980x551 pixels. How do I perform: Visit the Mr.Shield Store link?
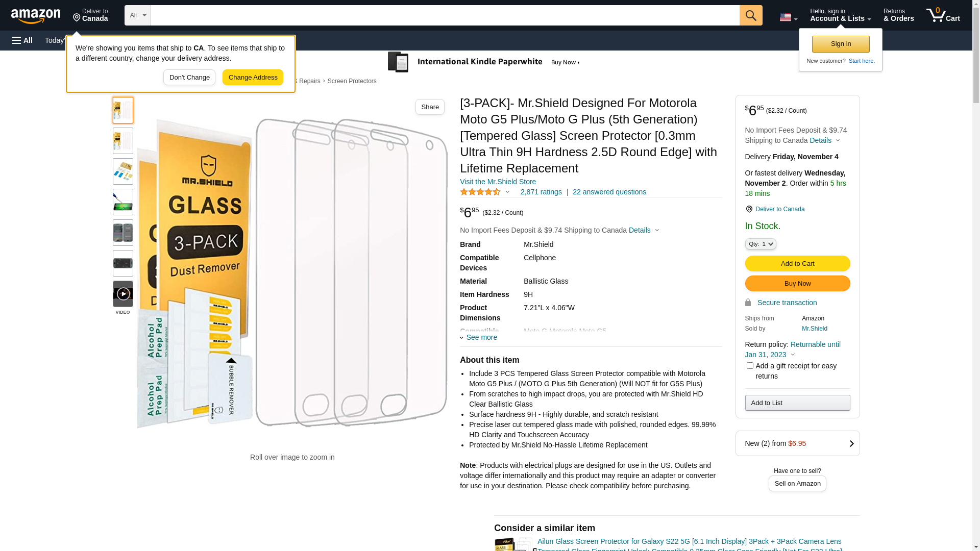498,182
